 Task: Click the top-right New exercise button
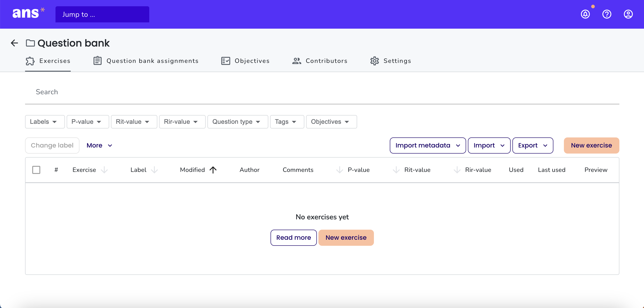[x=591, y=145]
